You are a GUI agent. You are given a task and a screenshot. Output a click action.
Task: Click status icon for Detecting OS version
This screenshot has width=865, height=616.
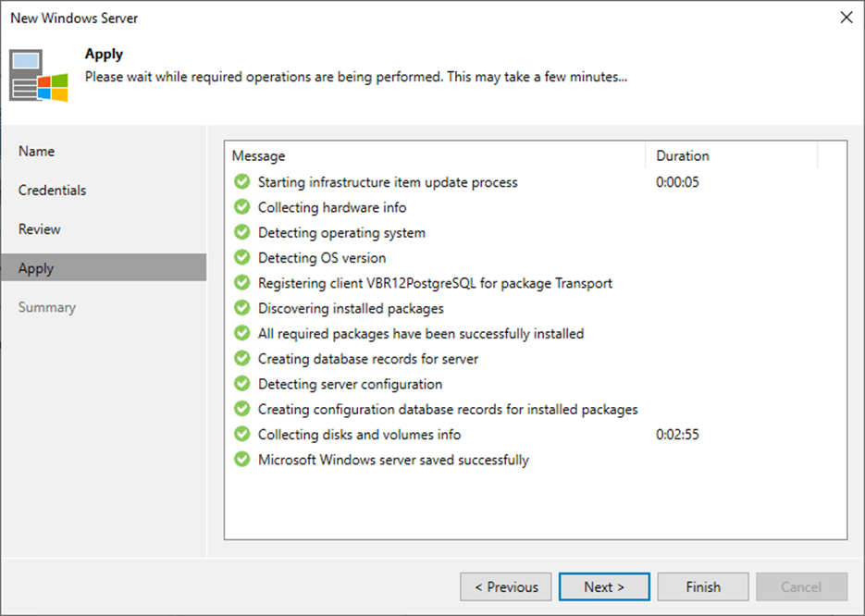[x=242, y=258]
